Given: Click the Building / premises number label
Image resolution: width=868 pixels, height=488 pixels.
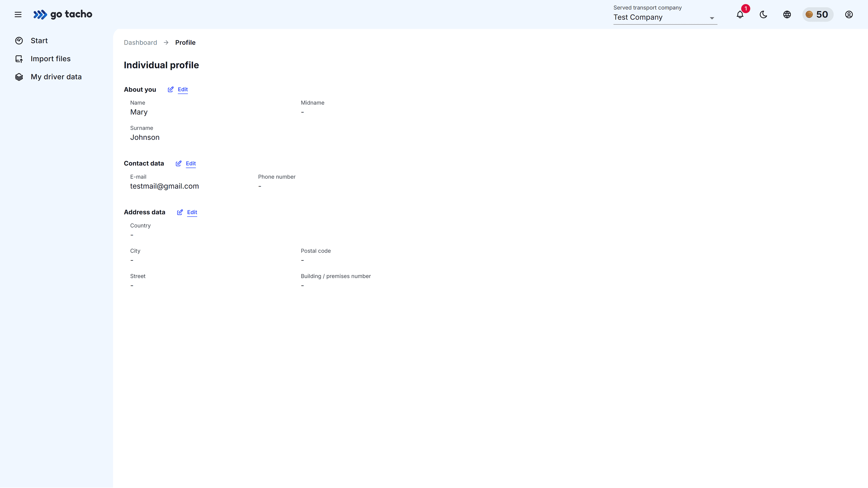Looking at the screenshot, I should point(336,276).
